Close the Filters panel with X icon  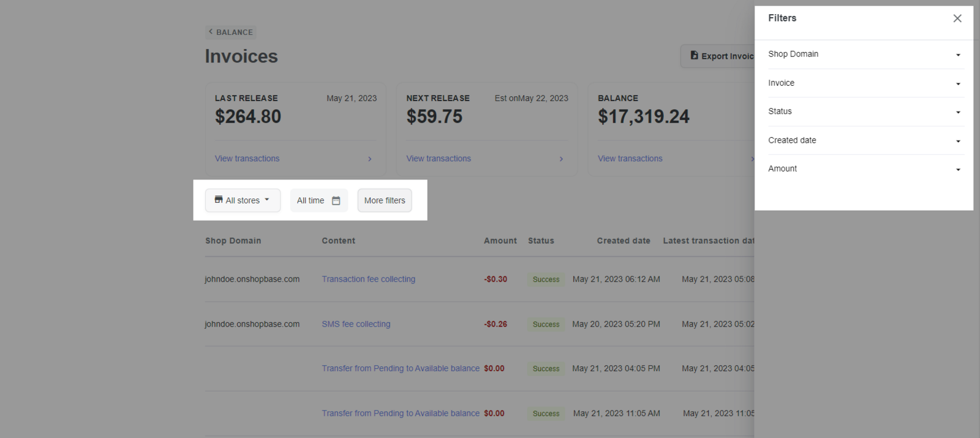pyautogui.click(x=957, y=18)
